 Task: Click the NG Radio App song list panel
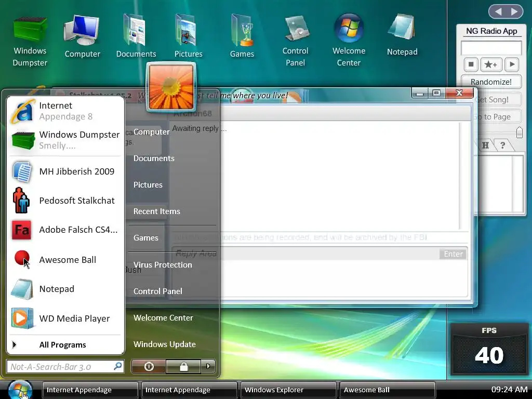(501, 183)
